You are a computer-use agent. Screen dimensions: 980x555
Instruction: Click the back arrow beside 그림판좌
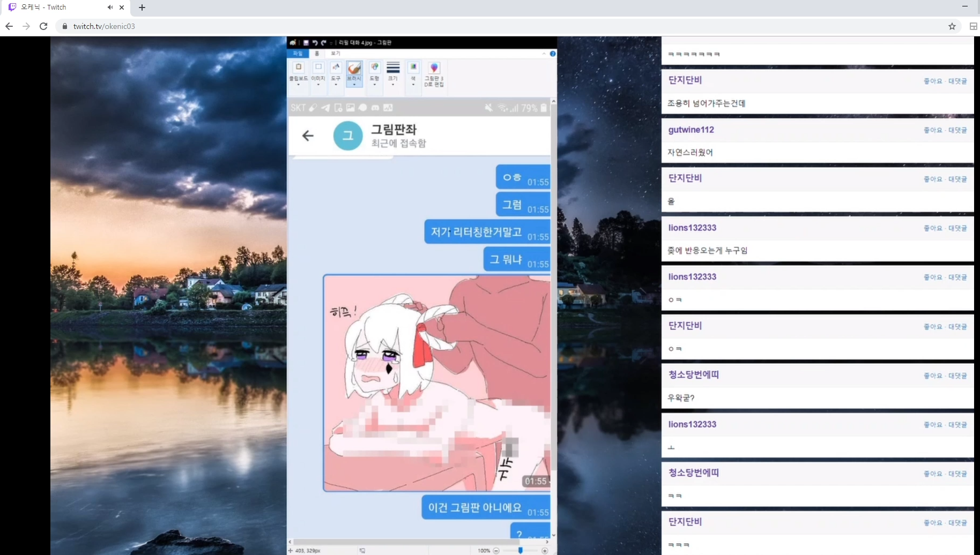(308, 136)
